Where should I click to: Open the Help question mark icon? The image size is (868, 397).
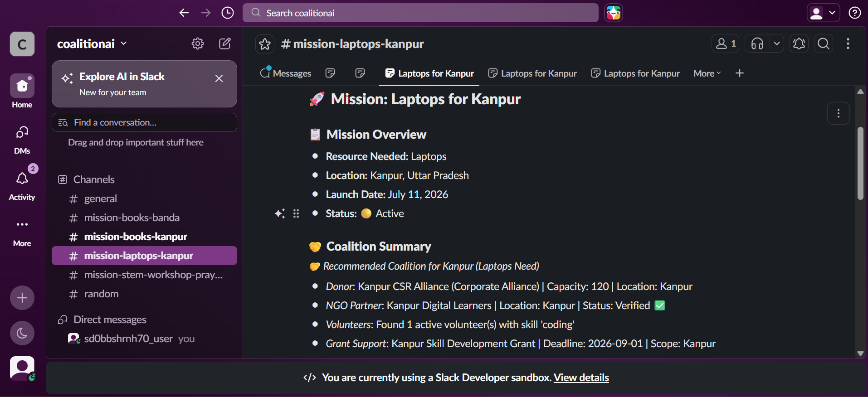coord(855,13)
